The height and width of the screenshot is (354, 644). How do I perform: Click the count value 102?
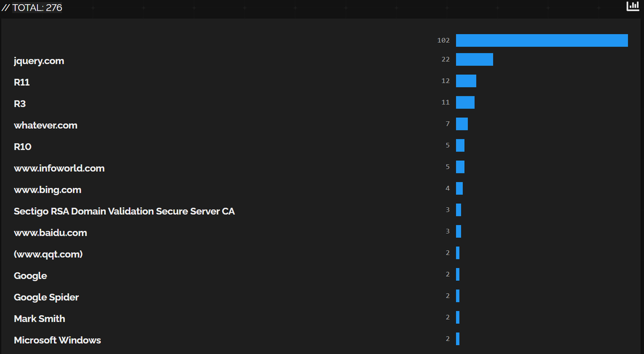[x=443, y=40]
